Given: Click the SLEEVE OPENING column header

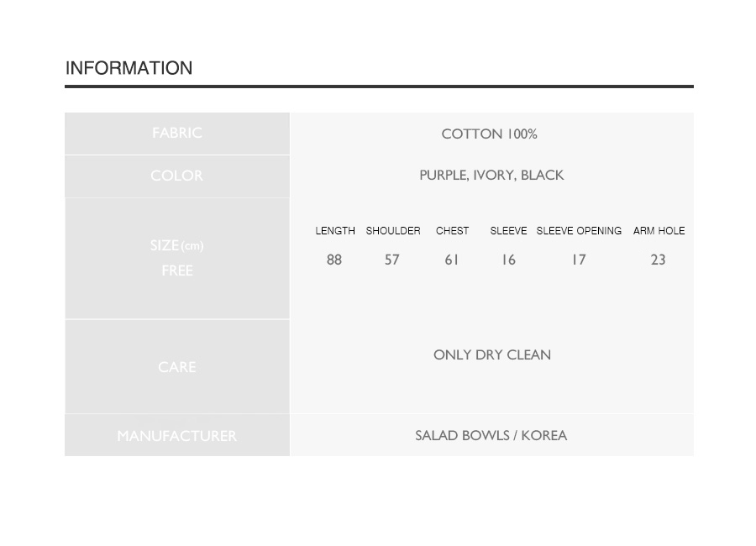Looking at the screenshot, I should (579, 230).
